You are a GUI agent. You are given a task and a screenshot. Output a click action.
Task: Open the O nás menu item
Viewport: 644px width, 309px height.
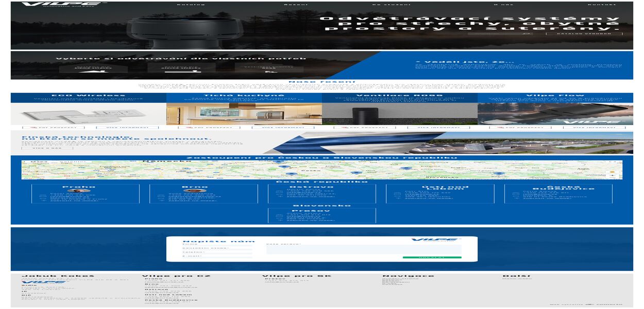[x=504, y=4]
